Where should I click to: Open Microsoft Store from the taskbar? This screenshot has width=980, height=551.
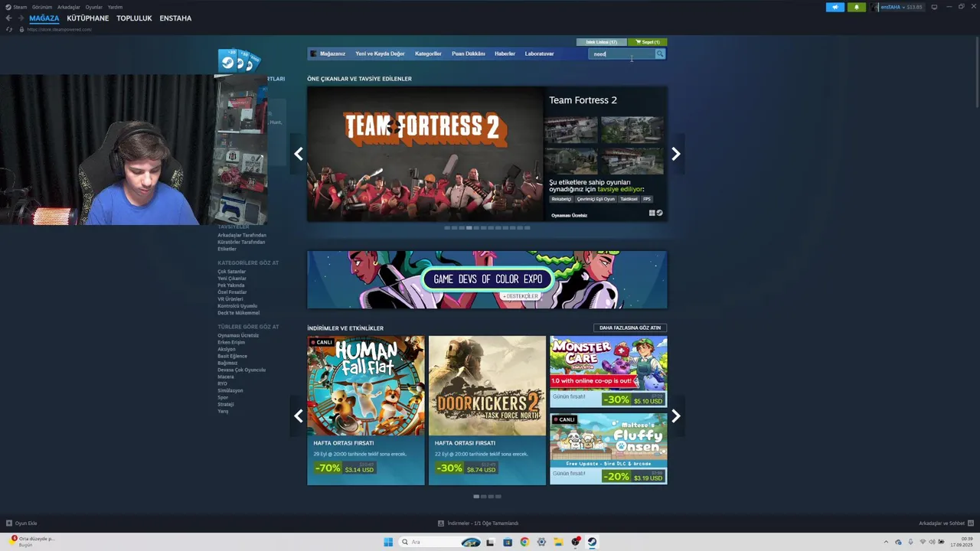[508, 542]
